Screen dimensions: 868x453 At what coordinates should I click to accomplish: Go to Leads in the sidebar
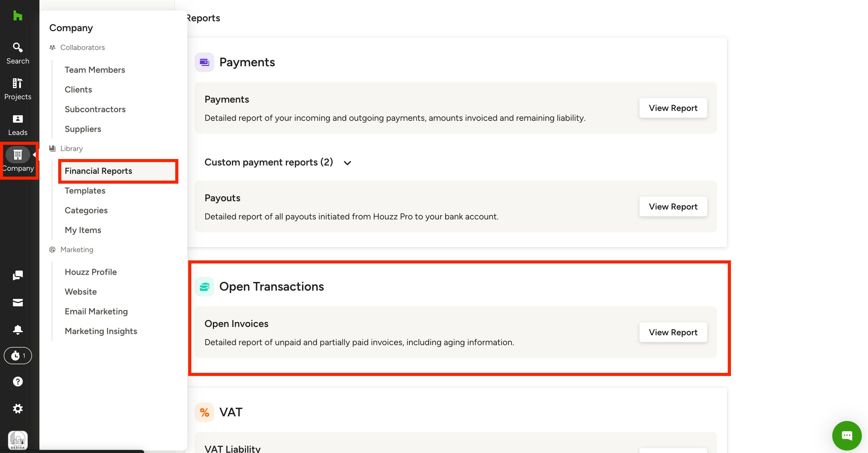coord(18,125)
